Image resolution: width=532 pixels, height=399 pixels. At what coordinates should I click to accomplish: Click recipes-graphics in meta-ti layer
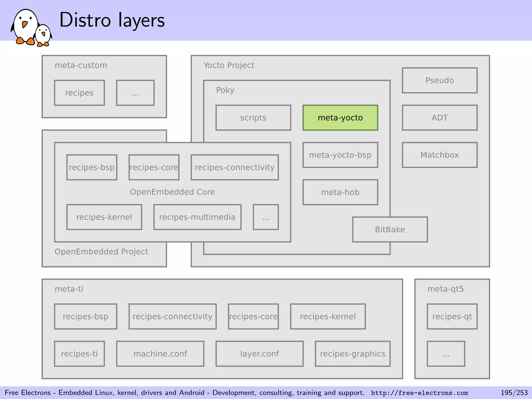click(x=353, y=354)
